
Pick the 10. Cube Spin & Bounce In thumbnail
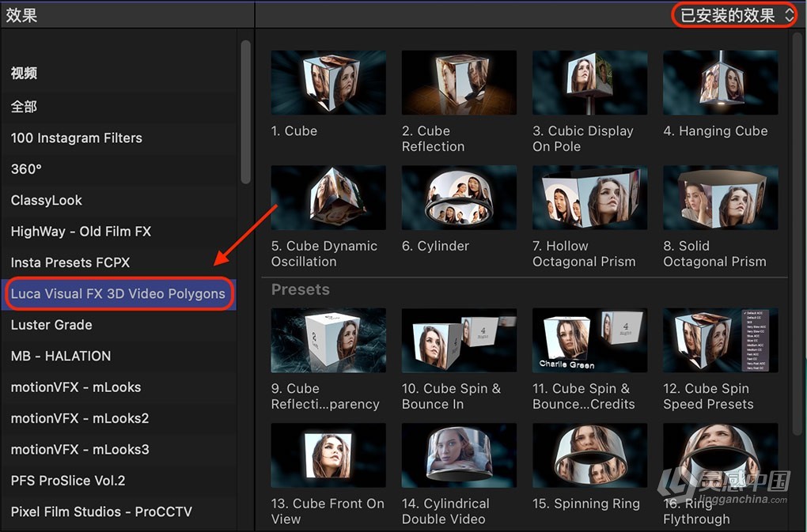(x=459, y=340)
